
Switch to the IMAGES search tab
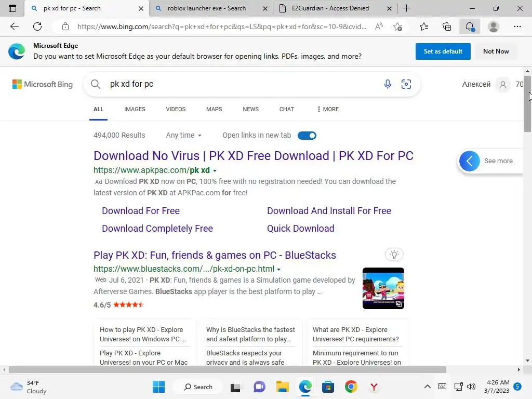click(135, 109)
